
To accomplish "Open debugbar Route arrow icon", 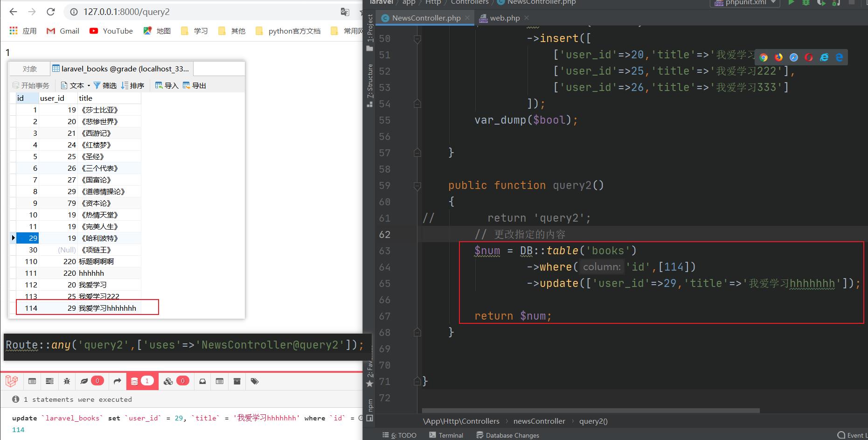I will pos(117,381).
